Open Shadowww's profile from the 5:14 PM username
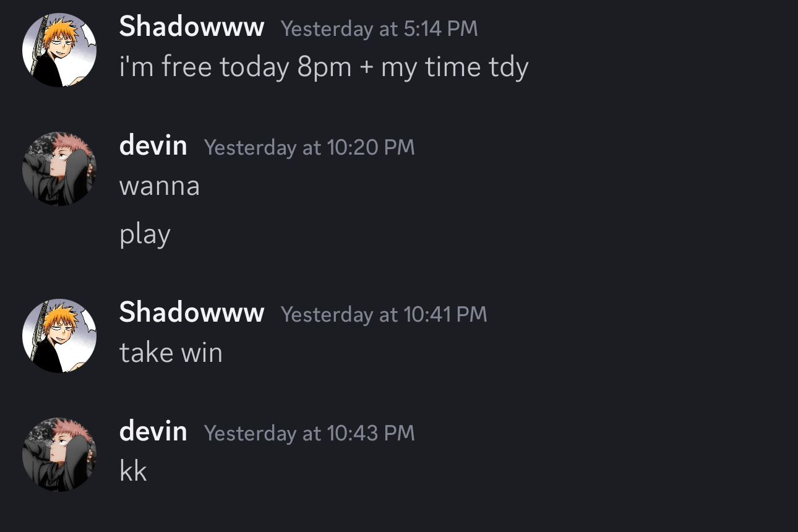 [192, 28]
